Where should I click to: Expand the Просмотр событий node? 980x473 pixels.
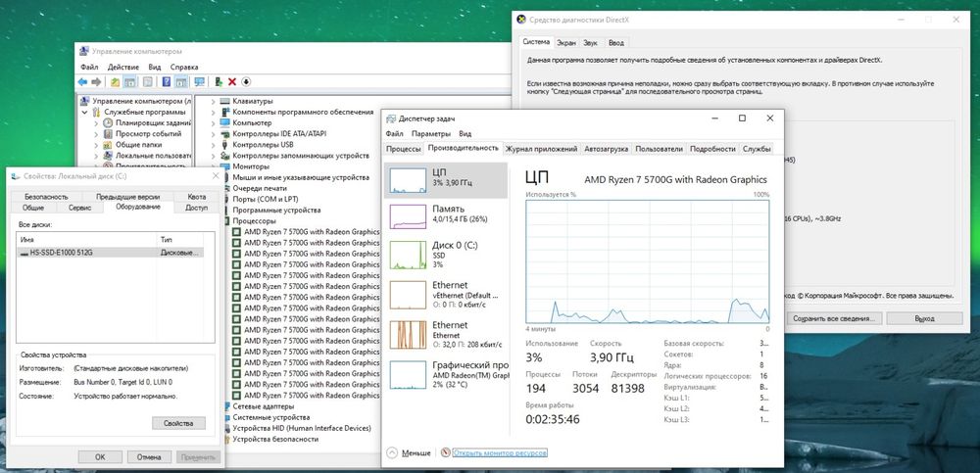pos(96,134)
